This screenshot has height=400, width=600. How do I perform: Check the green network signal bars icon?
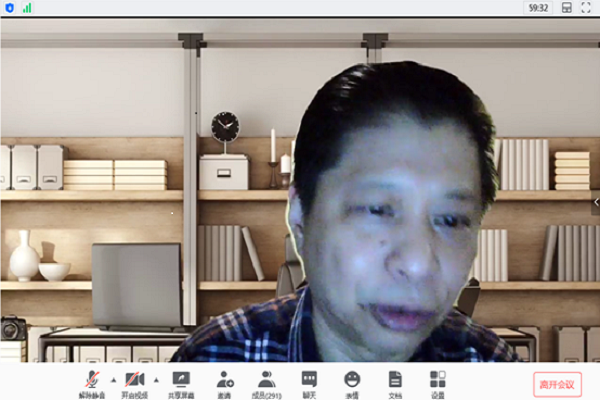pos(26,7)
